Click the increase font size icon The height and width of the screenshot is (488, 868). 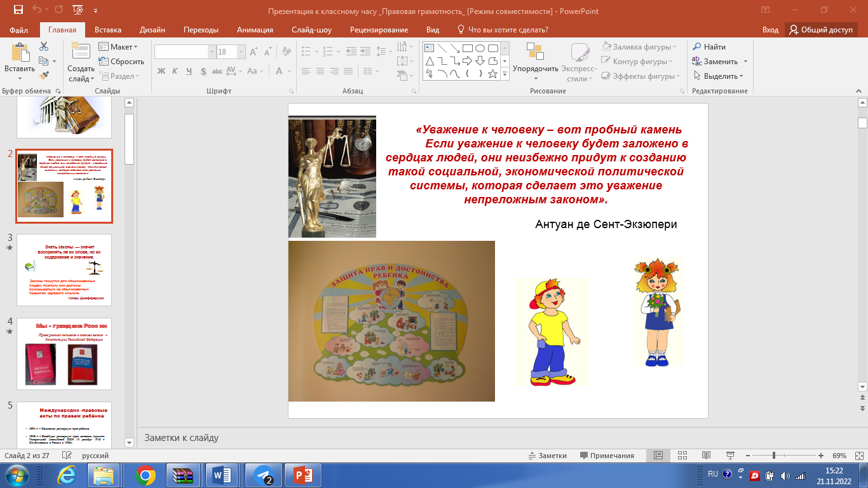click(x=254, y=52)
